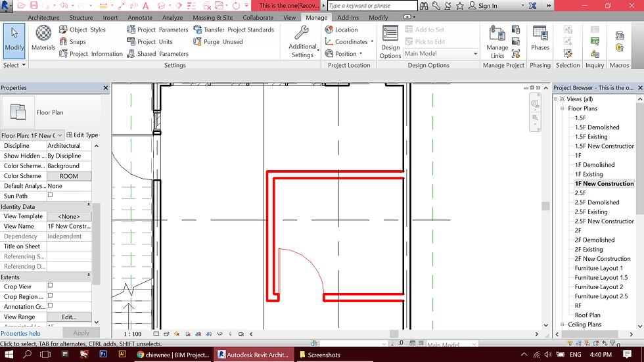Click the Edit Type button
Viewport: 644px width, 362px height.
click(x=83, y=135)
